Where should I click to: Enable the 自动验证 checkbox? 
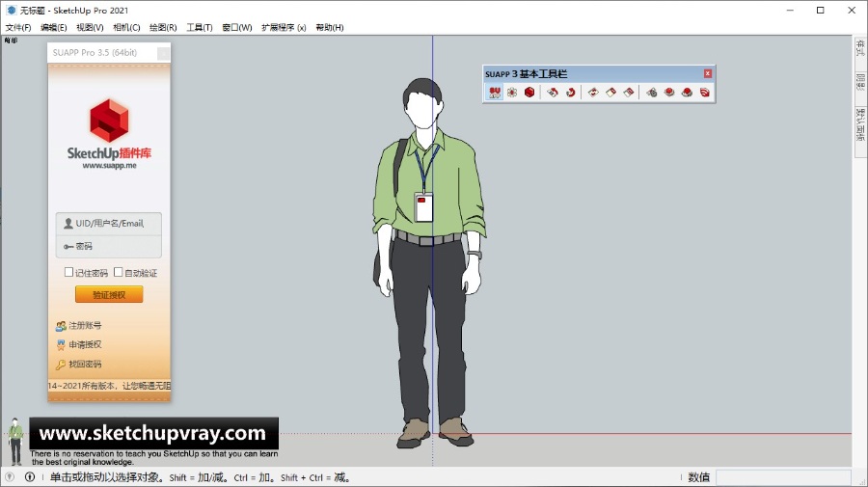click(x=118, y=272)
